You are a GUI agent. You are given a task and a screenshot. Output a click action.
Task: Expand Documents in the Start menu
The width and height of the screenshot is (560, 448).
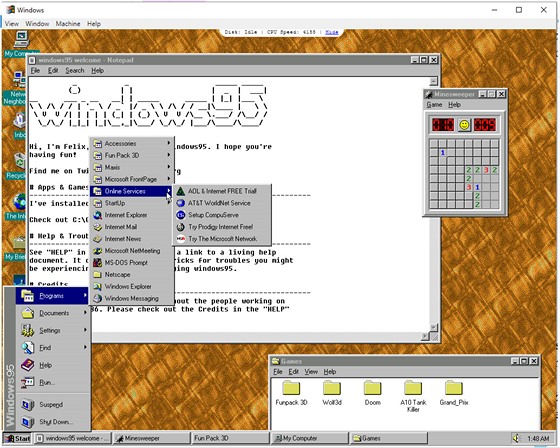click(52, 313)
